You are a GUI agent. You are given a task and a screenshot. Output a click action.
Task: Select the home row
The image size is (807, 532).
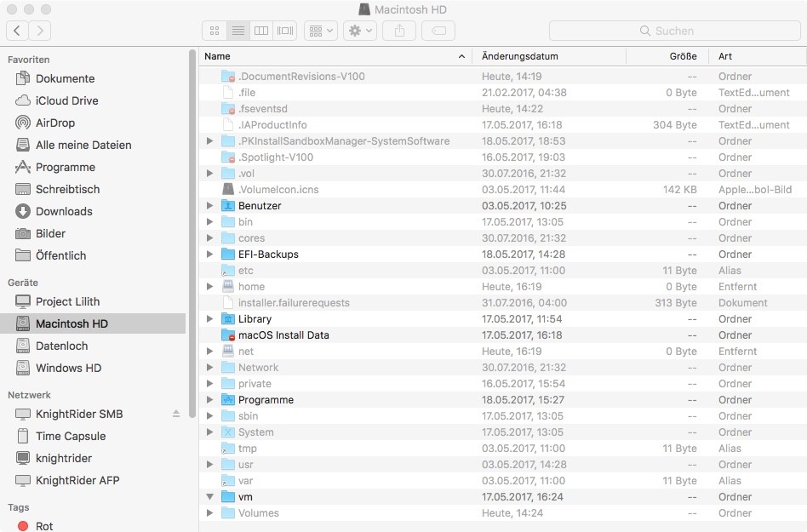pyautogui.click(x=503, y=287)
